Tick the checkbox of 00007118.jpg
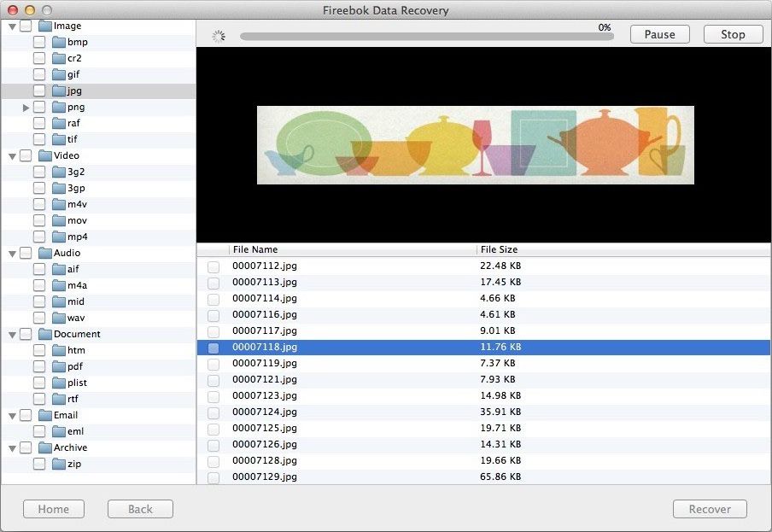The image size is (772, 532). (x=213, y=348)
